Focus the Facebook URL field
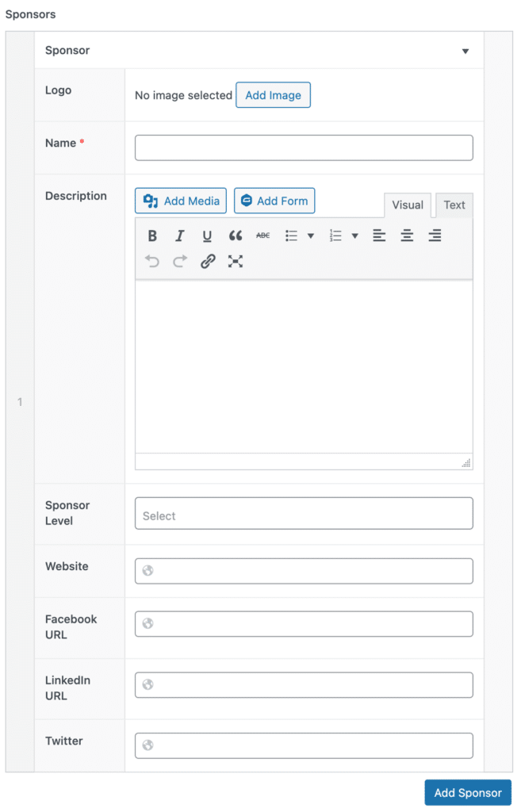 pos(304,624)
